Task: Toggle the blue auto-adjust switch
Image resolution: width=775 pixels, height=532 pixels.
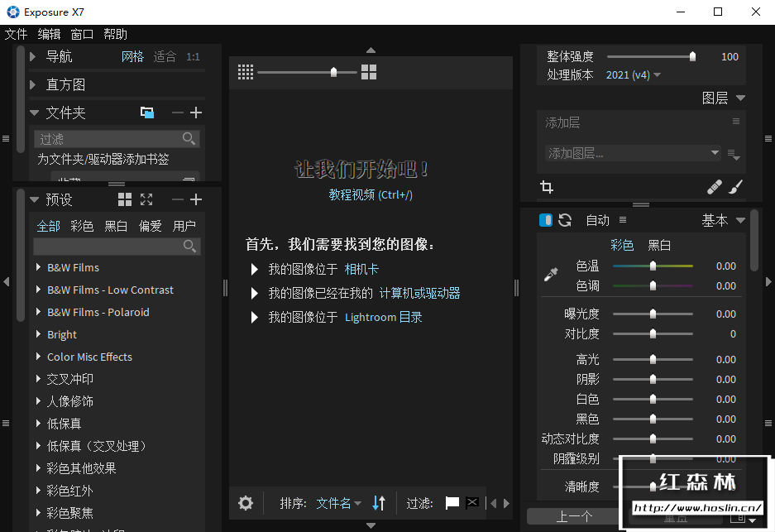Action: [546, 220]
